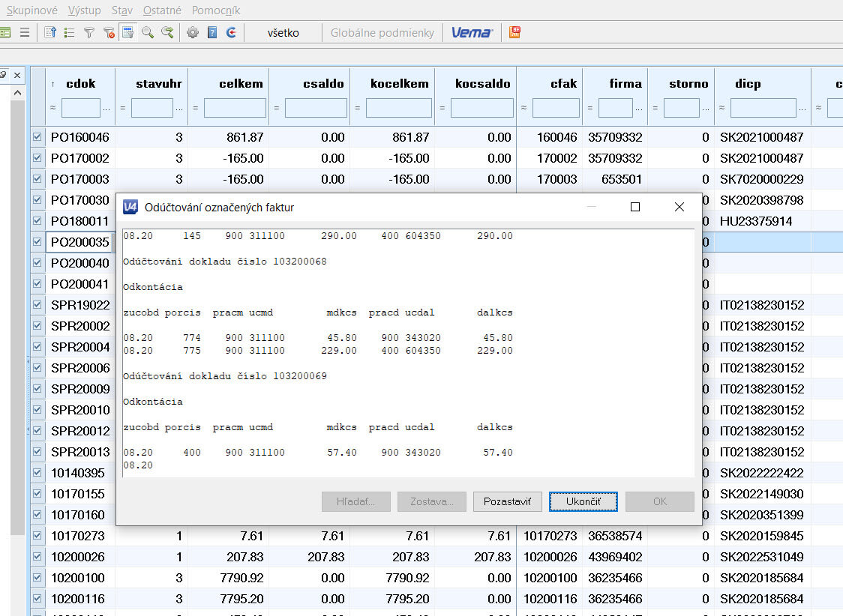This screenshot has width=843, height=616.
Task: Select the cell PO180011
Action: click(80, 221)
